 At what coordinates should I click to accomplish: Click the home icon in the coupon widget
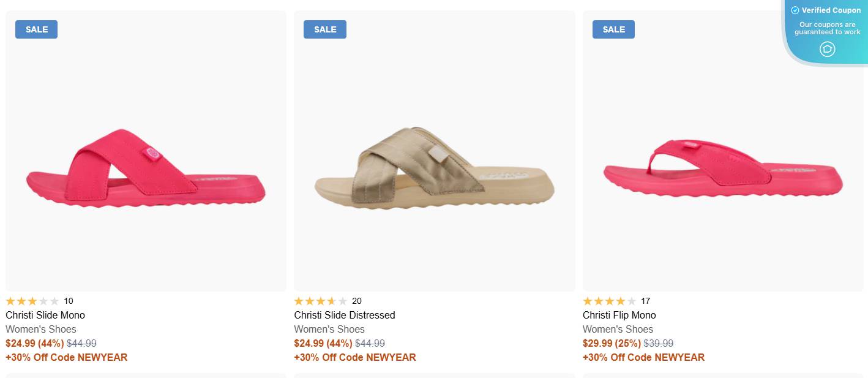[827, 49]
